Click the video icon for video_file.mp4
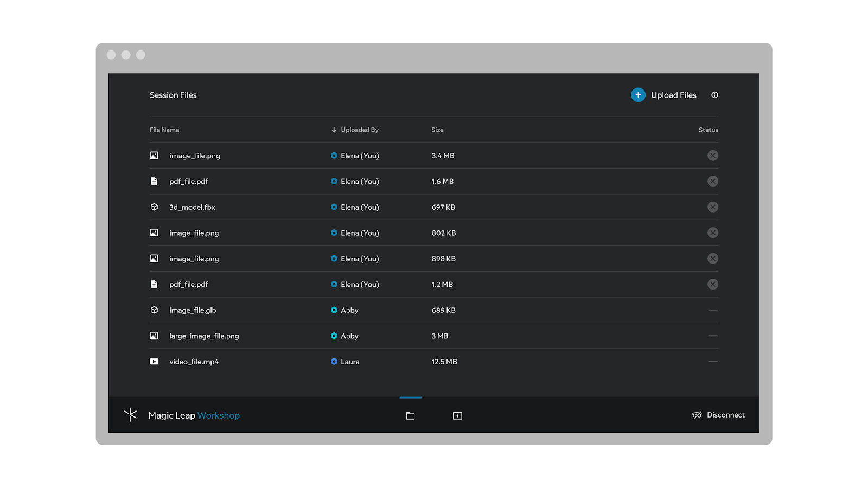This screenshot has height=488, width=868. [x=154, y=362]
